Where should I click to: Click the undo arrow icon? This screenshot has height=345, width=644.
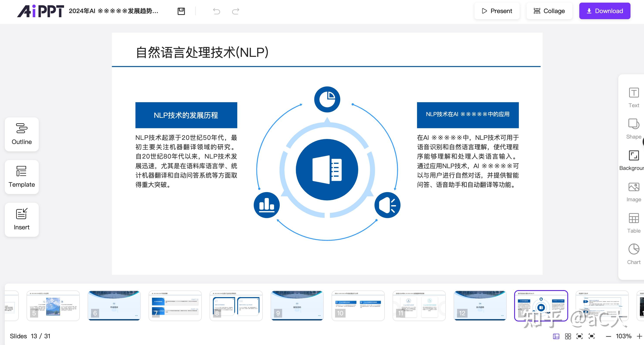(217, 12)
